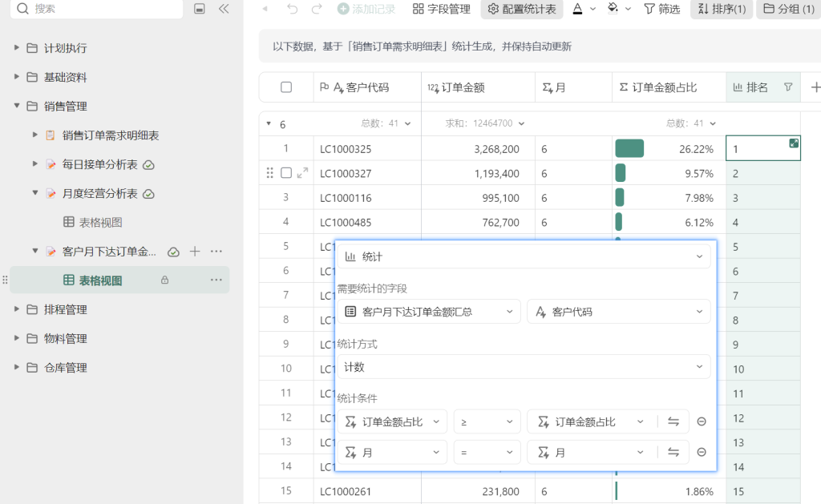Viewport: 821px width, 504px height.
Task: Click expand icon in 排名 cell 1
Action: (x=794, y=143)
